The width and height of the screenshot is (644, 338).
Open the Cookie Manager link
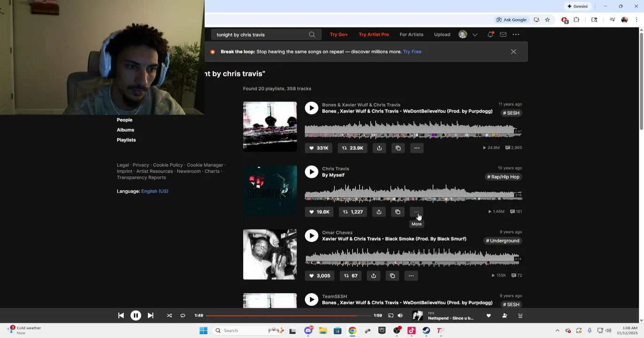[x=205, y=165]
